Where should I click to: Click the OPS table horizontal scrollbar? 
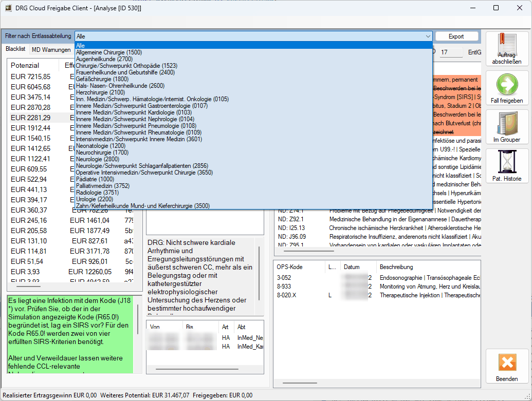point(300,383)
